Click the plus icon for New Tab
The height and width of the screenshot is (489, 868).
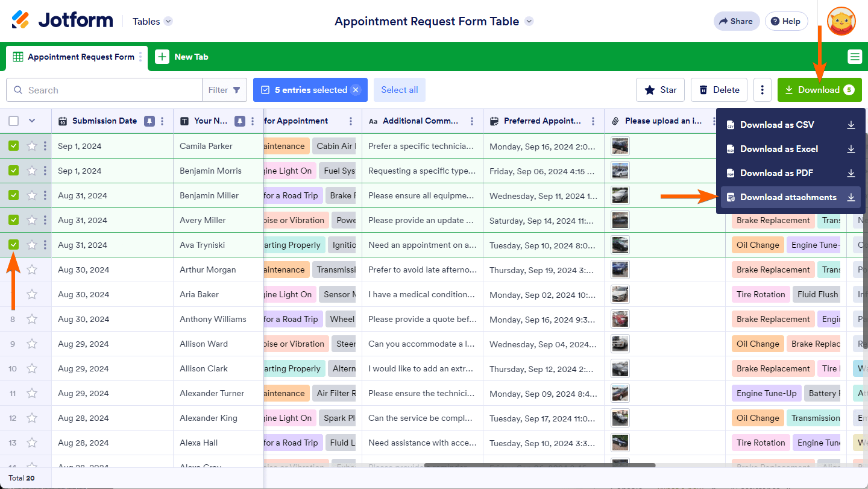pyautogui.click(x=162, y=57)
